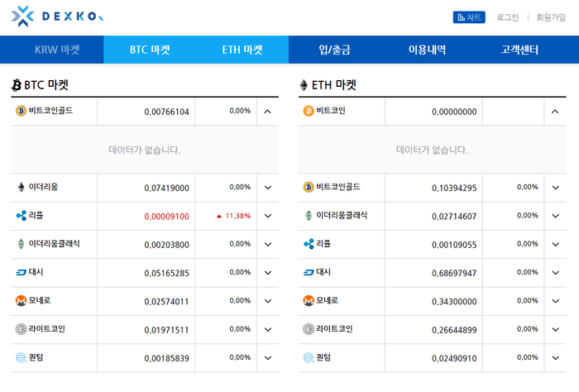Click price 0.00203800 for 이더리움클래식
This screenshot has height=392, width=579.
(166, 245)
